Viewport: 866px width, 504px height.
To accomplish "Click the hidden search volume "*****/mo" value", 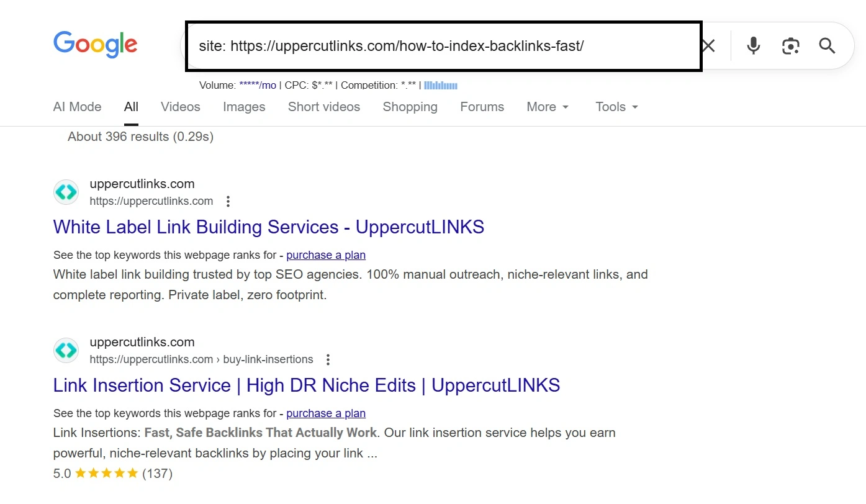I will 258,85.
